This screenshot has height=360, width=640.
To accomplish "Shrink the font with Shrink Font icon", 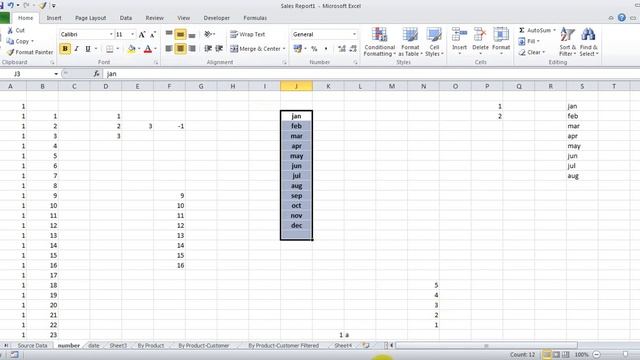I will tap(153, 35).
